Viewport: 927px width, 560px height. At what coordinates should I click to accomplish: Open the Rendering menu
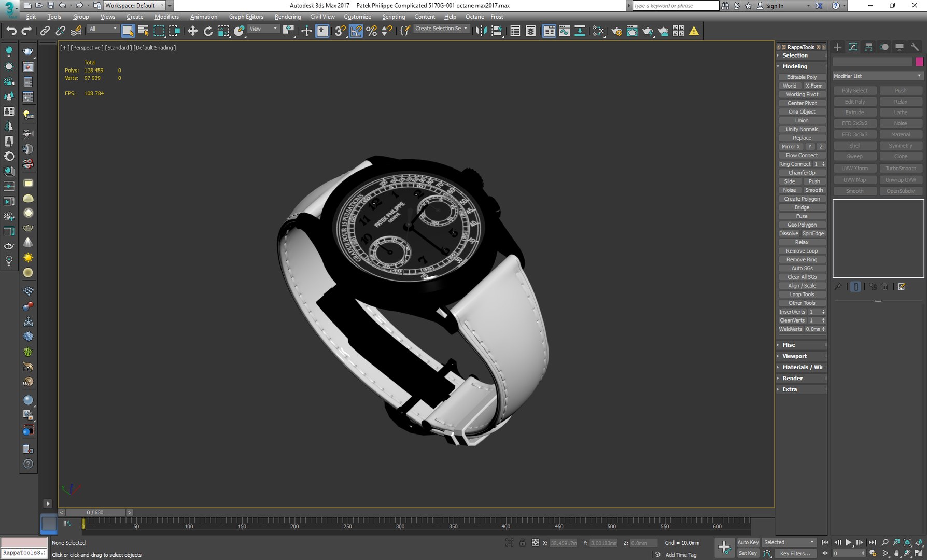click(x=287, y=17)
